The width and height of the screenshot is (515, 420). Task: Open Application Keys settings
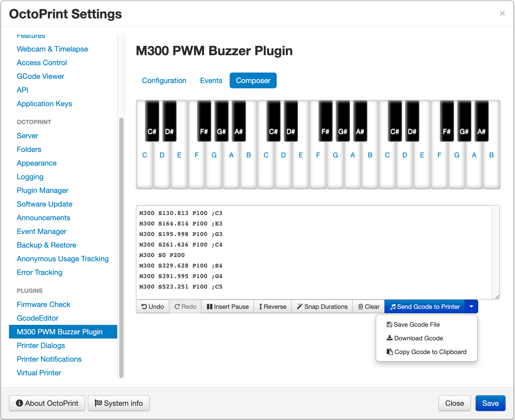44,104
